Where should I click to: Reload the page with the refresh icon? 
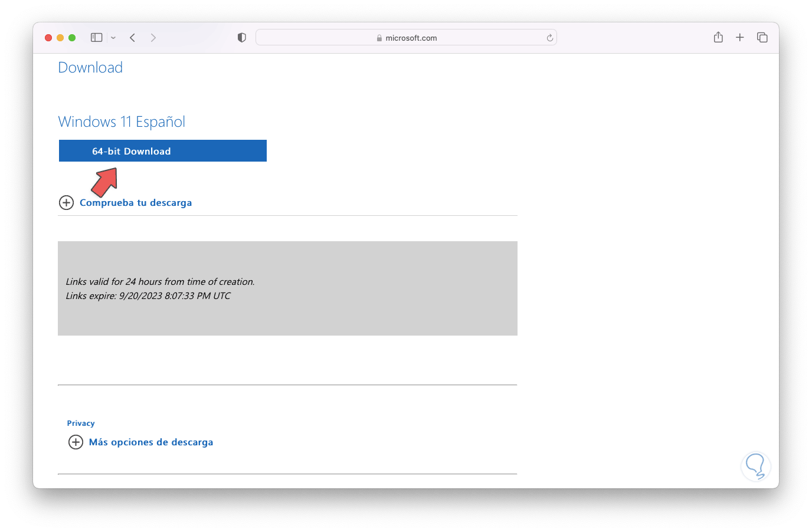pyautogui.click(x=549, y=38)
